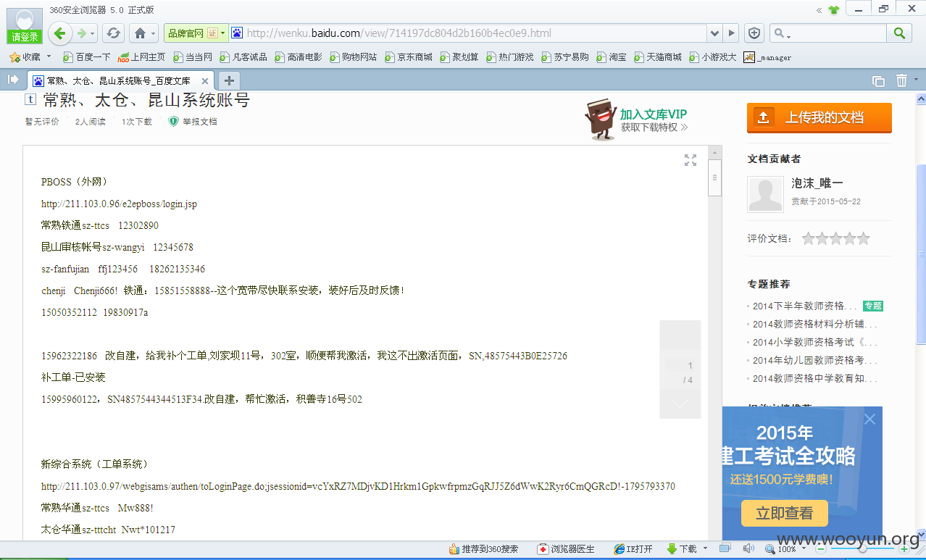Viewport: 926px width, 560px height.
Task: Click the green shirt skin icon
Action: (x=834, y=10)
